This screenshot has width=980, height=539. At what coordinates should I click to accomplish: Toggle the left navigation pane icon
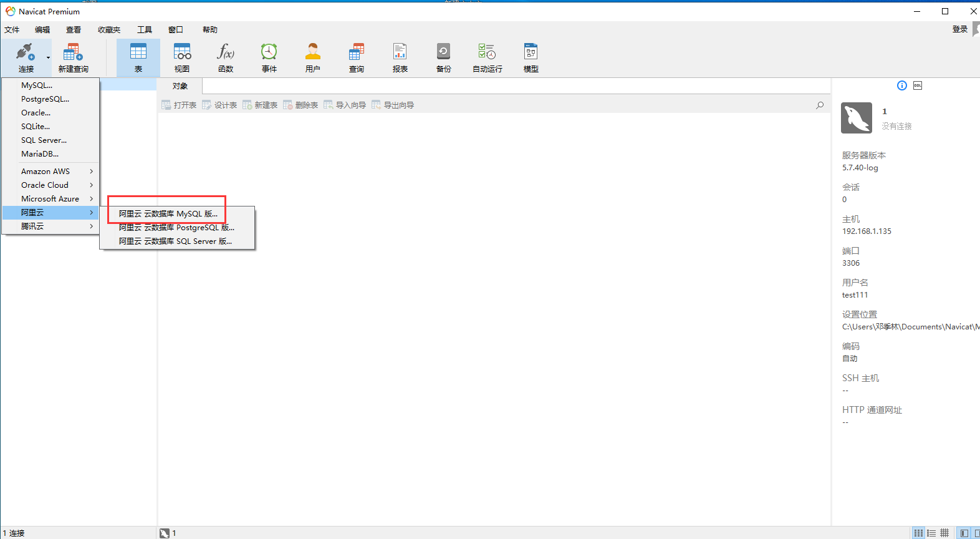click(964, 533)
